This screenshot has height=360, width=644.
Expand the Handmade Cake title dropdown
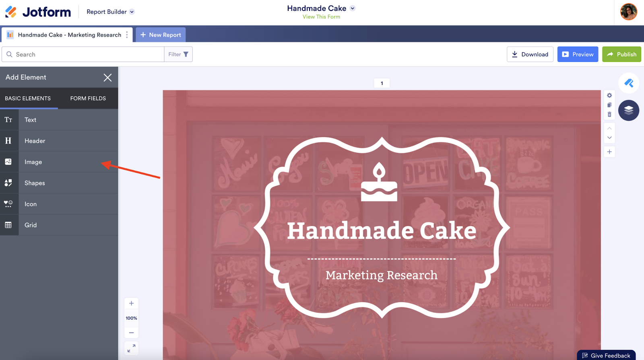[x=353, y=8]
